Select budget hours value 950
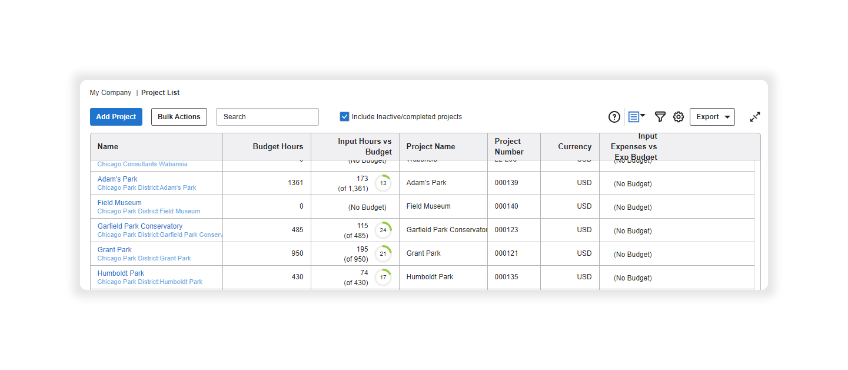Viewport: 848px width, 370px height. [297, 253]
